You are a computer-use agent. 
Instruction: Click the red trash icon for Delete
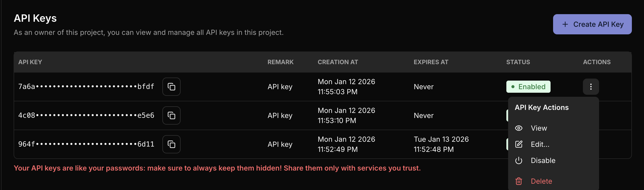click(x=519, y=181)
